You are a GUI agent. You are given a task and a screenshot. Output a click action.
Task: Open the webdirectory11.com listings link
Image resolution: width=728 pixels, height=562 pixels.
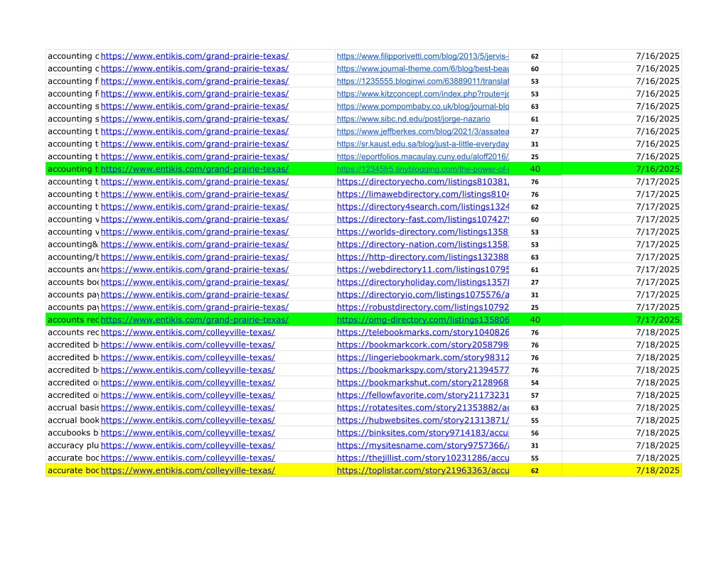(x=422, y=269)
